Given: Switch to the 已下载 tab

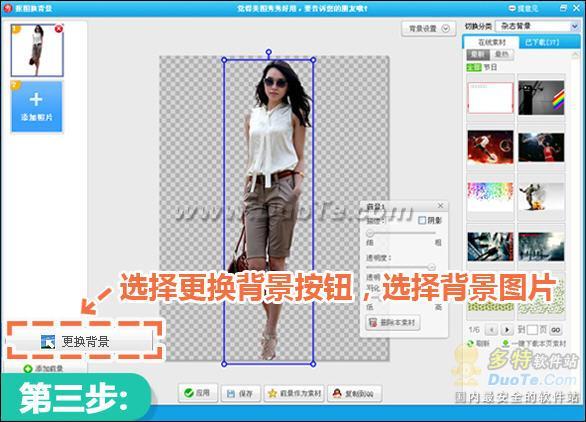Looking at the screenshot, I should point(542,42).
